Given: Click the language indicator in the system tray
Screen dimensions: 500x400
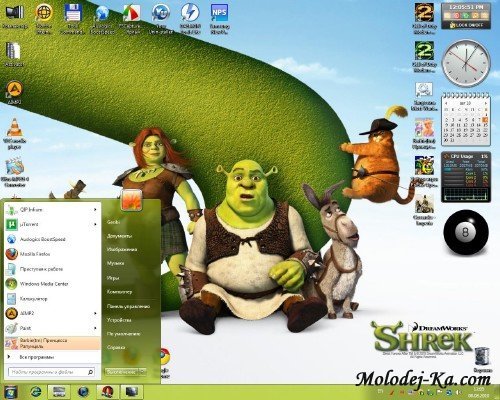Looking at the screenshot, I should [380, 391].
